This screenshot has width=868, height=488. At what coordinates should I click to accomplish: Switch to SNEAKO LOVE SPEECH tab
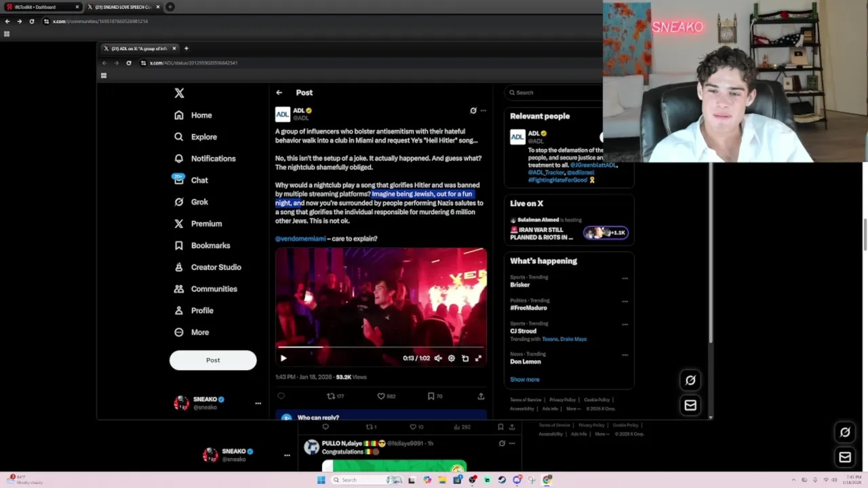tap(123, 7)
